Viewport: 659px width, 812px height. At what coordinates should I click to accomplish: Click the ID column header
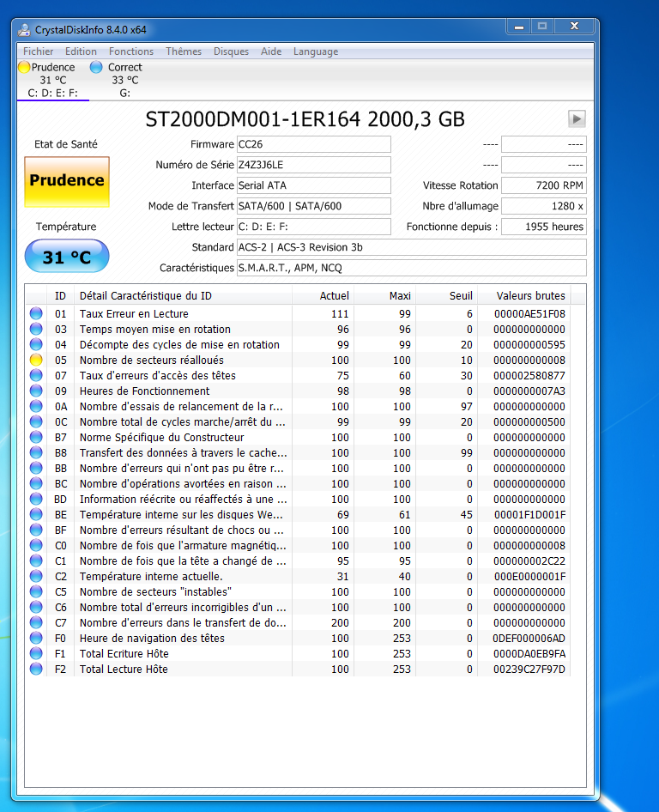(61, 295)
